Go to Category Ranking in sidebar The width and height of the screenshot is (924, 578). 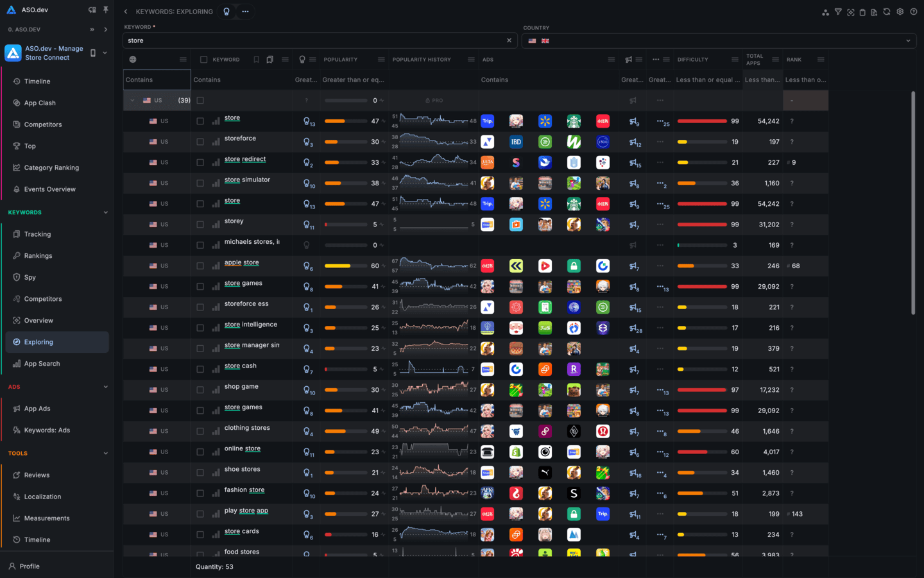click(x=51, y=167)
